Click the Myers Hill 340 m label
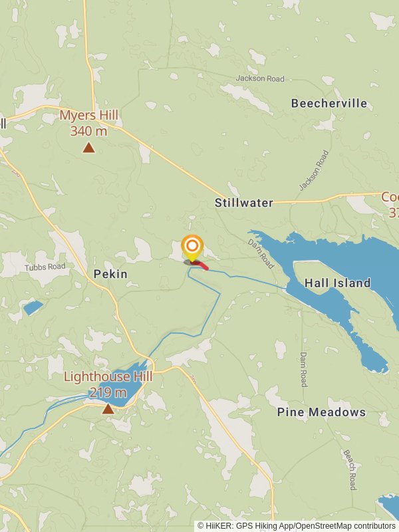The width and height of the screenshot is (399, 532). click(89, 123)
